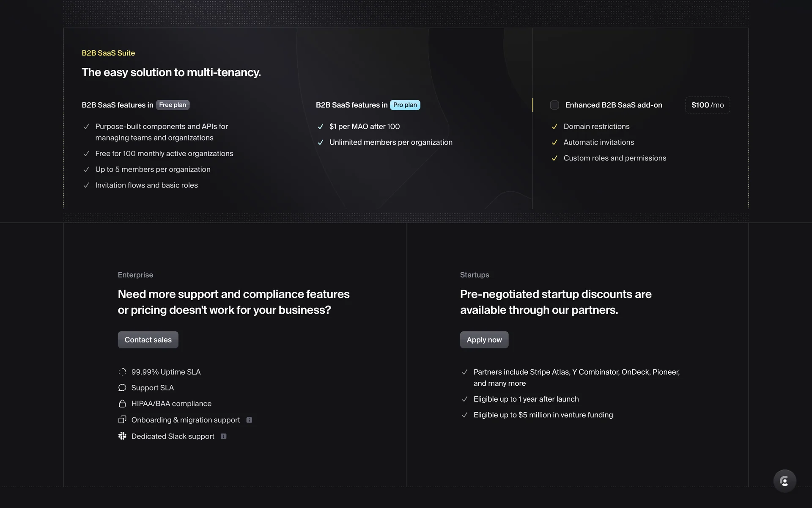812x508 pixels.
Task: Click checkmark beside Automatic invitations
Action: 554,143
